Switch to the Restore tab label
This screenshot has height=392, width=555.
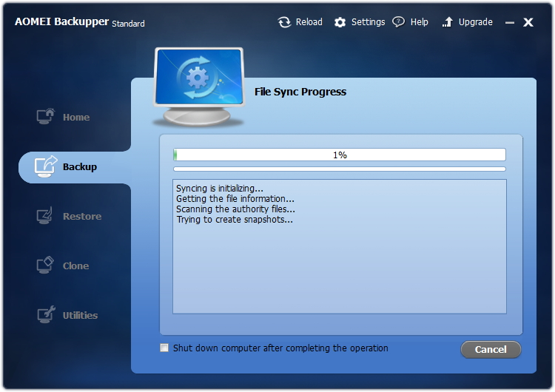[x=82, y=216]
